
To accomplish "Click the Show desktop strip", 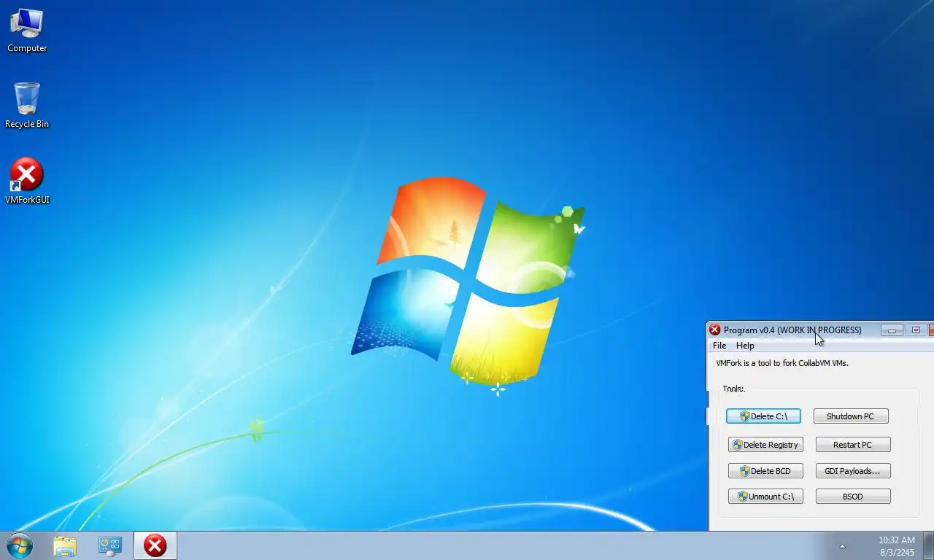I will click(928, 546).
